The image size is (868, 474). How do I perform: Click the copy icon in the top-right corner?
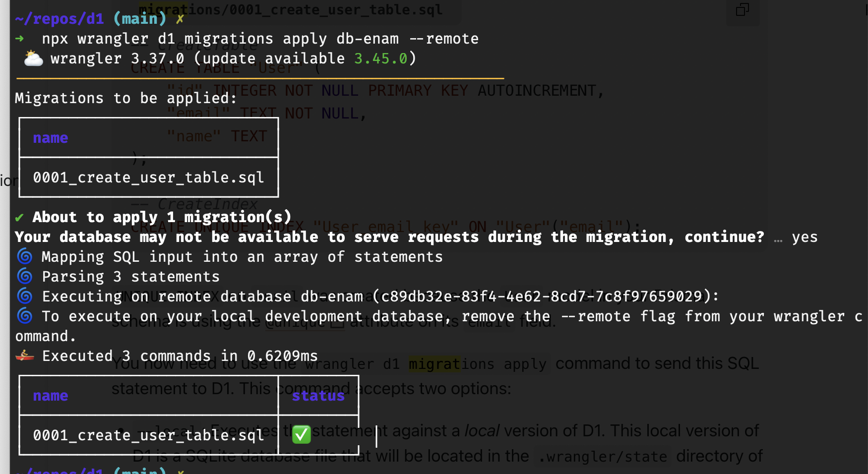coord(742,9)
